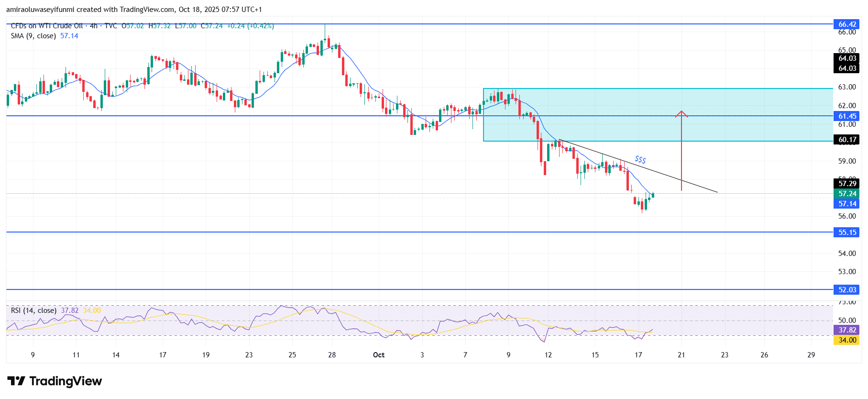Screen dimensions: 868x399
Task: Click the yellow 34.00 RSI label
Action: tap(846, 340)
